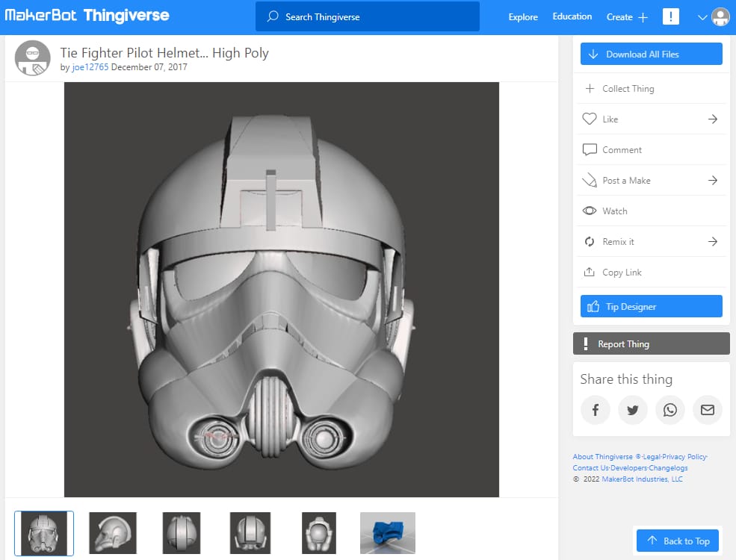Click the search magnifier icon
The width and height of the screenshot is (736, 560).
(273, 16)
